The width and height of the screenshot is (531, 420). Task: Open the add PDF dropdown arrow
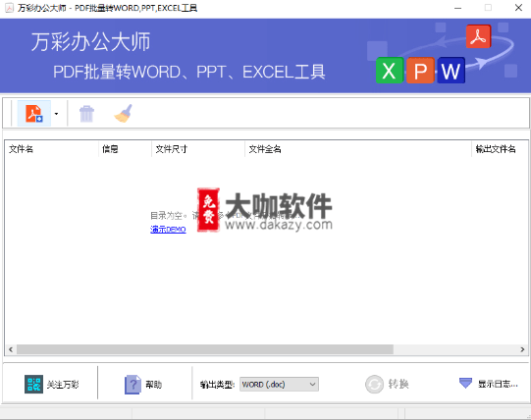[x=56, y=114]
